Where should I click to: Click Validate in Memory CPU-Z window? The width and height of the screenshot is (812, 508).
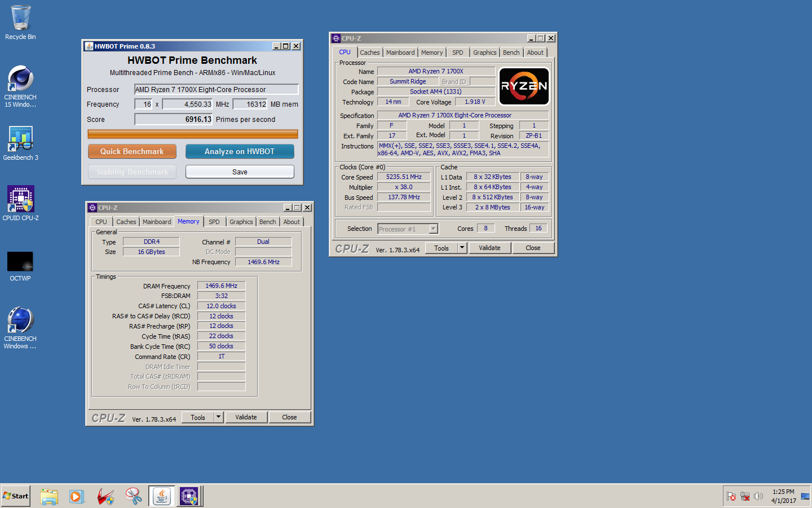pos(246,417)
